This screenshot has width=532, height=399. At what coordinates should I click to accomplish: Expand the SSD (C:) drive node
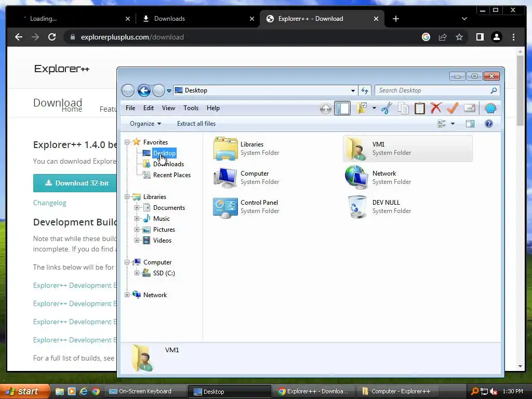pos(137,273)
